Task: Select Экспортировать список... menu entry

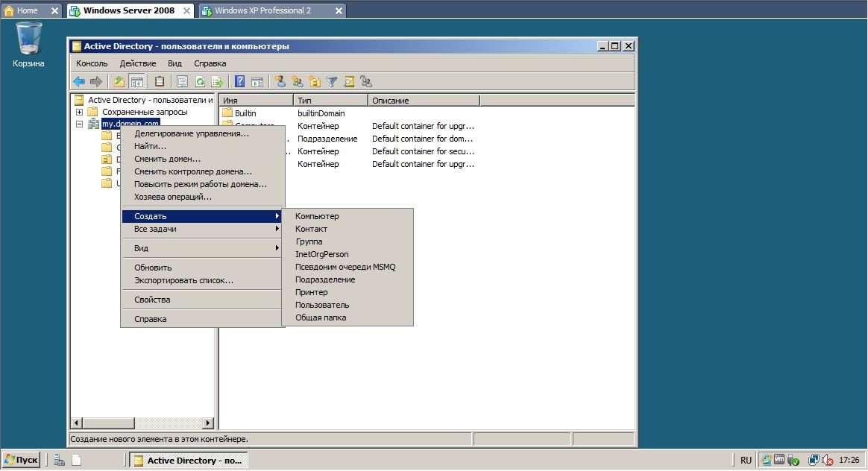Action: click(x=202, y=281)
